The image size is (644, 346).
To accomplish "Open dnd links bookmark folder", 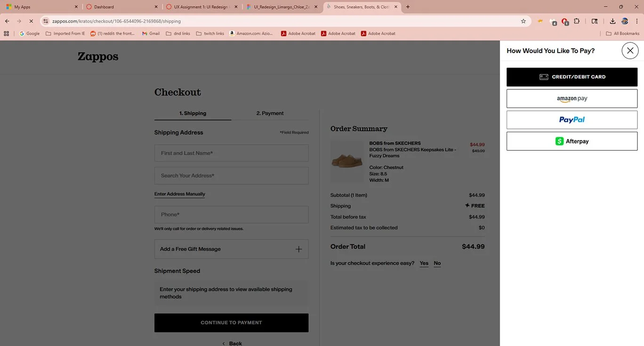I will point(178,33).
